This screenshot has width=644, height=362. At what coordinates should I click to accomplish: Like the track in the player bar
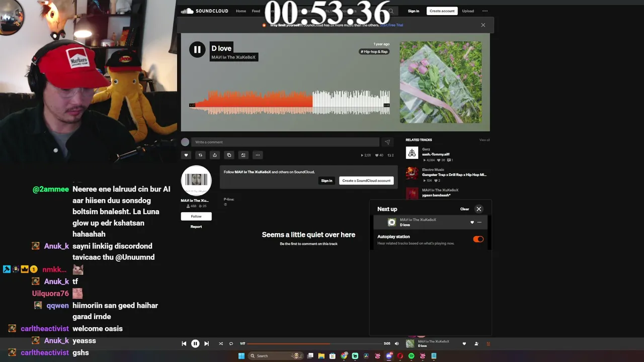pyautogui.click(x=464, y=344)
